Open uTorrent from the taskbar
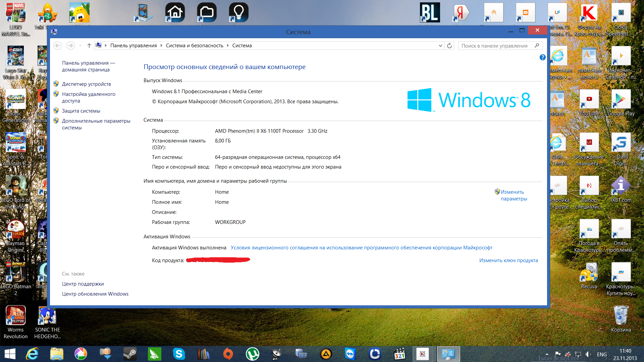The image size is (644, 362). pos(252,354)
